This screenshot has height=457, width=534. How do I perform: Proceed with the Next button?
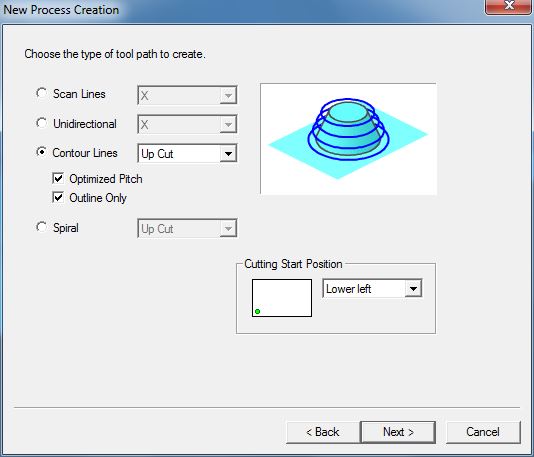click(398, 432)
